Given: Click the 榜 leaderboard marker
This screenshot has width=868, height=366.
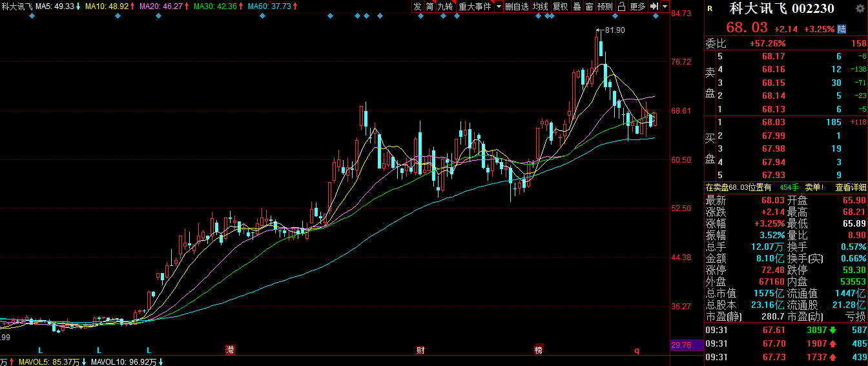Looking at the screenshot, I should click(539, 350).
